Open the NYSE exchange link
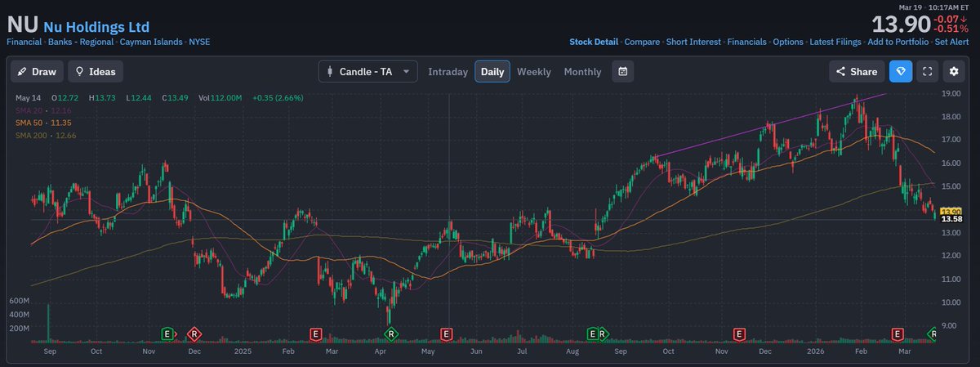This screenshot has height=367, width=980. [x=199, y=41]
